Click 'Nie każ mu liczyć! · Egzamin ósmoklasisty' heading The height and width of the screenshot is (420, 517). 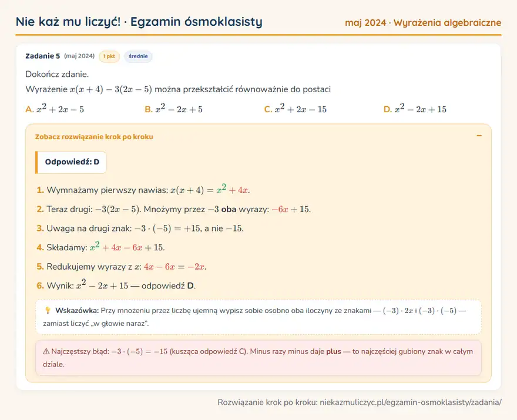pos(139,22)
